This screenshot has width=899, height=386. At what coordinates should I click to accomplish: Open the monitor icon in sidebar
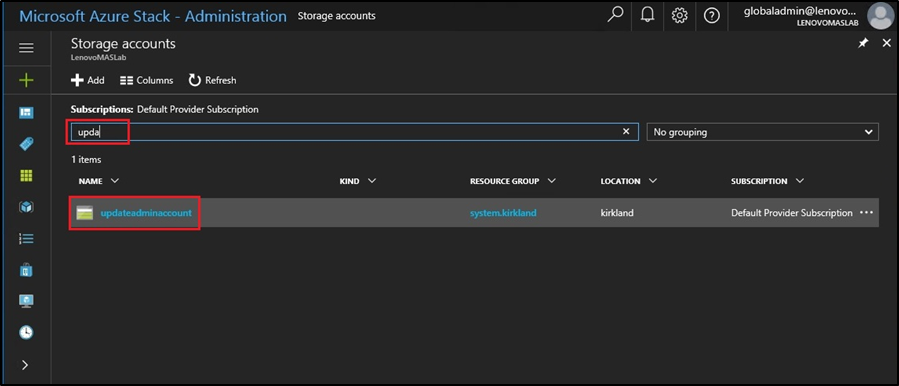click(26, 301)
